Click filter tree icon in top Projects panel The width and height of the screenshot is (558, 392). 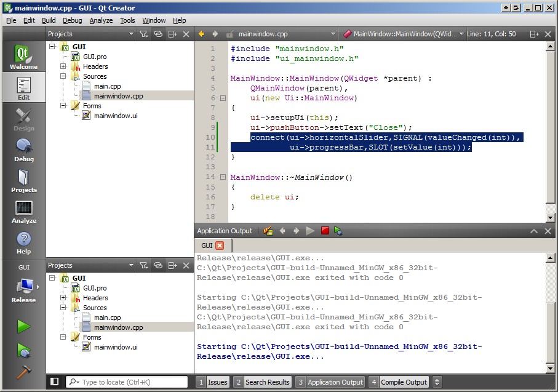[x=144, y=34]
